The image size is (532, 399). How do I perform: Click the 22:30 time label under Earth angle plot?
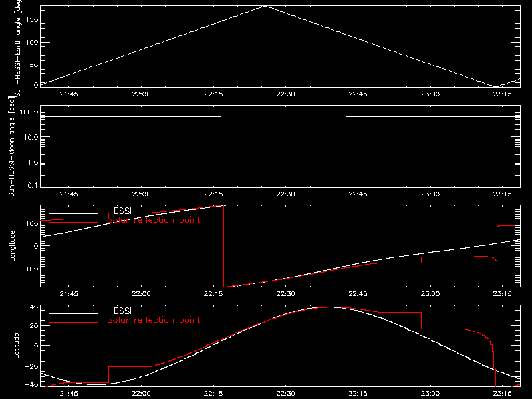tap(286, 94)
